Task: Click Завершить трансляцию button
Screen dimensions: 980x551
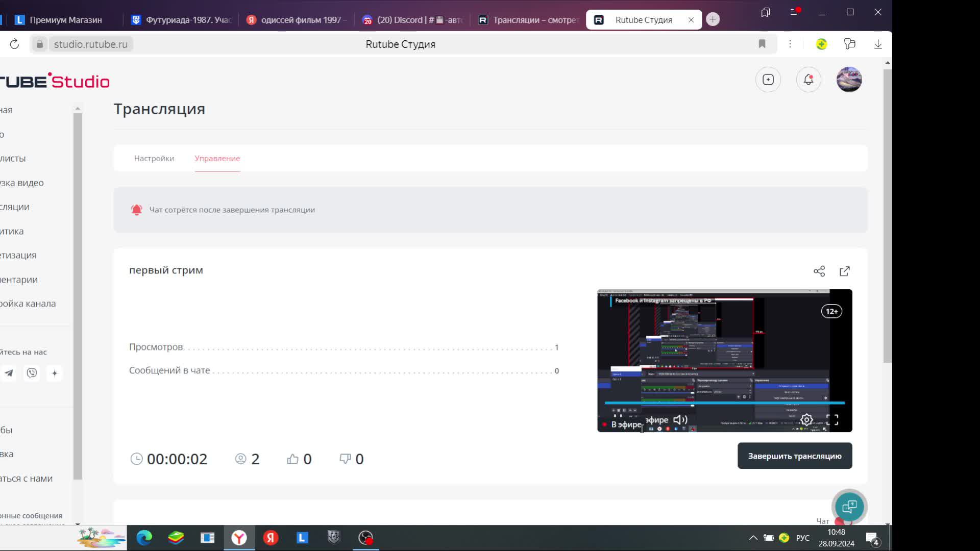Action: click(795, 456)
